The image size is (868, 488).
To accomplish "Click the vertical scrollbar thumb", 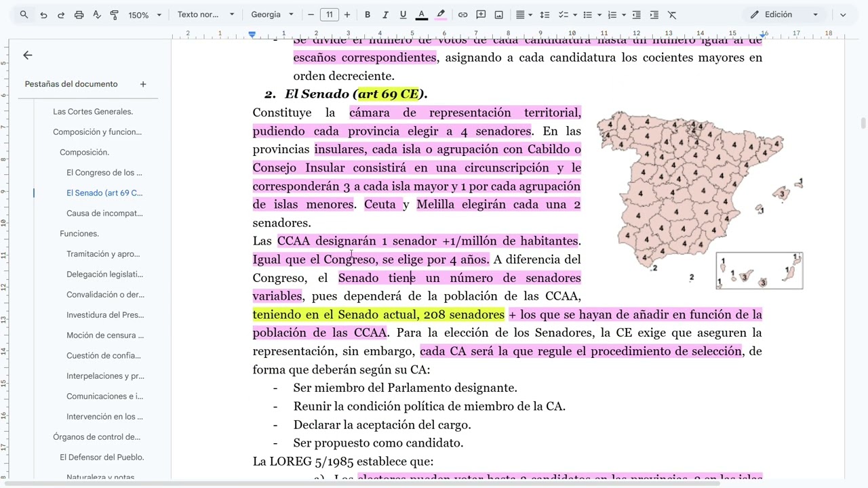I will (863, 123).
